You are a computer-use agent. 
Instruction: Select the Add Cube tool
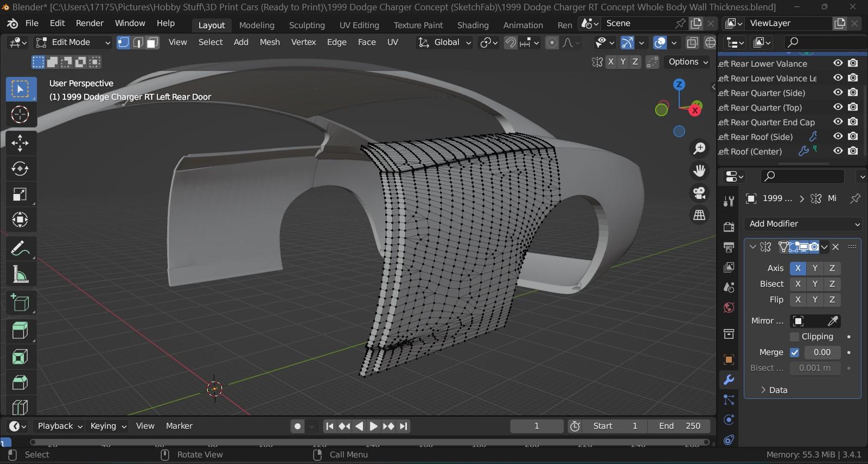coord(21,302)
